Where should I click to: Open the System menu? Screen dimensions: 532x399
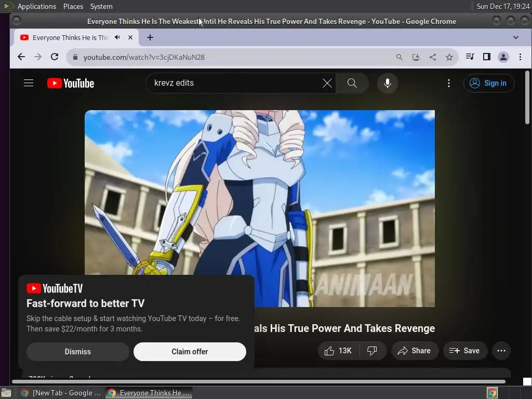tap(101, 6)
